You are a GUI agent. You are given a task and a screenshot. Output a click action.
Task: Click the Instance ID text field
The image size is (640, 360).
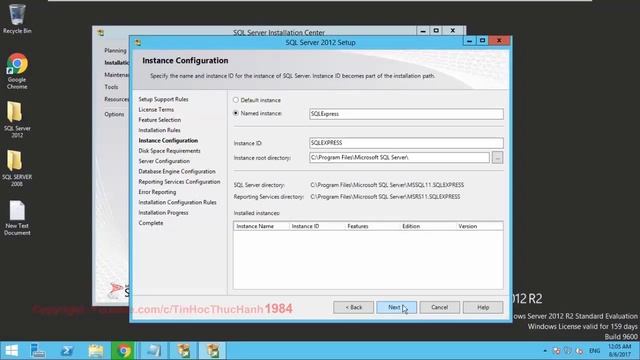(406, 143)
